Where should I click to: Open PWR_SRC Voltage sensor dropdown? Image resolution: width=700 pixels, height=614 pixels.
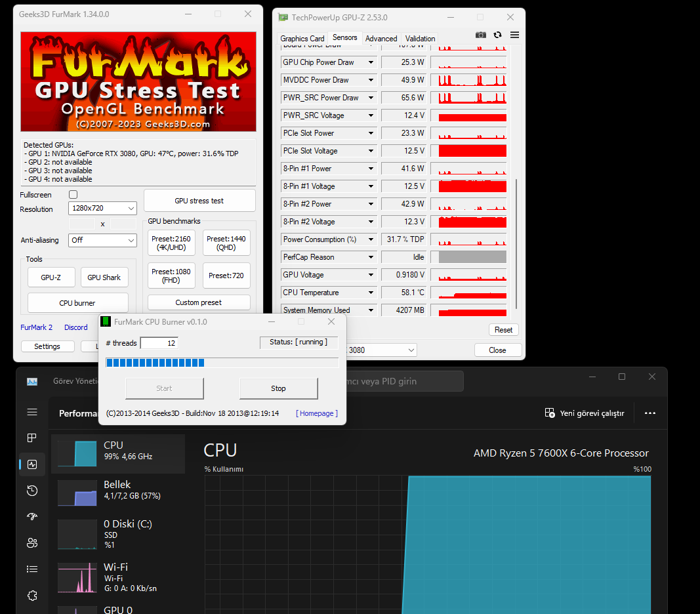371,115
